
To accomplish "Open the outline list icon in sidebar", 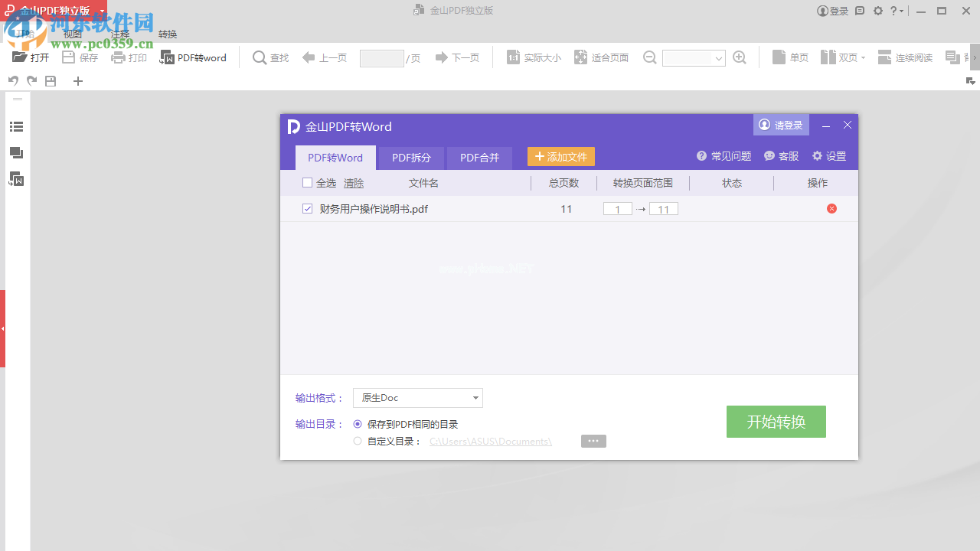I will [x=16, y=127].
